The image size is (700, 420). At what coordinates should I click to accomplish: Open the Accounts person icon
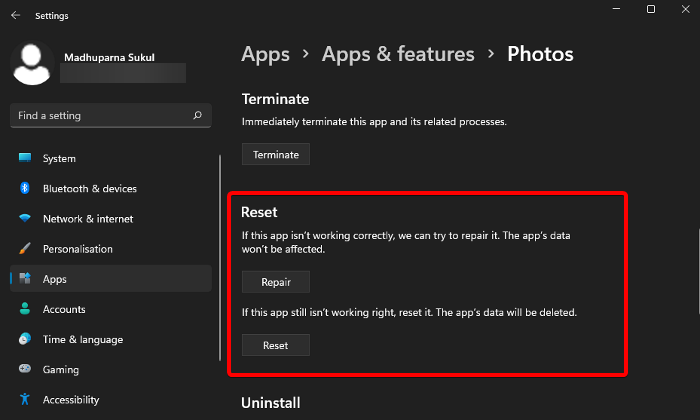tap(24, 309)
